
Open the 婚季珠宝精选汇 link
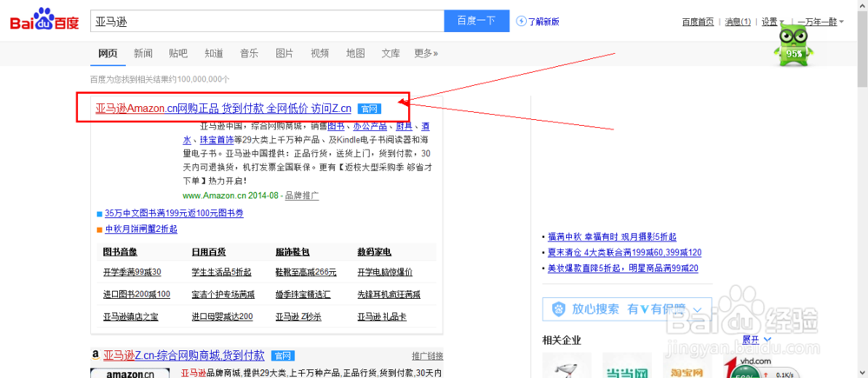pos(303,295)
